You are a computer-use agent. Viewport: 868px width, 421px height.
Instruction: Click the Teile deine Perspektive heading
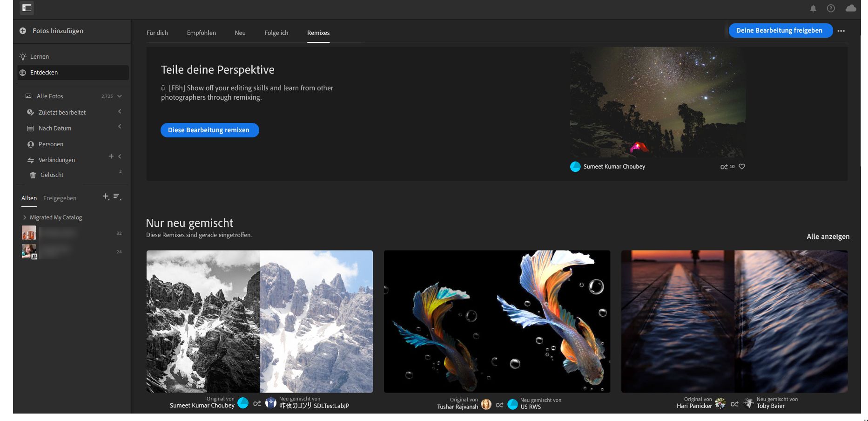218,70
